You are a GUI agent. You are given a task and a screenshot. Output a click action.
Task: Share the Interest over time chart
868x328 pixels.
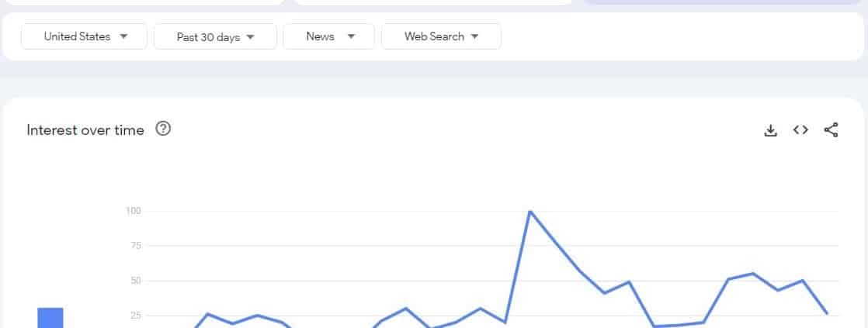(831, 130)
